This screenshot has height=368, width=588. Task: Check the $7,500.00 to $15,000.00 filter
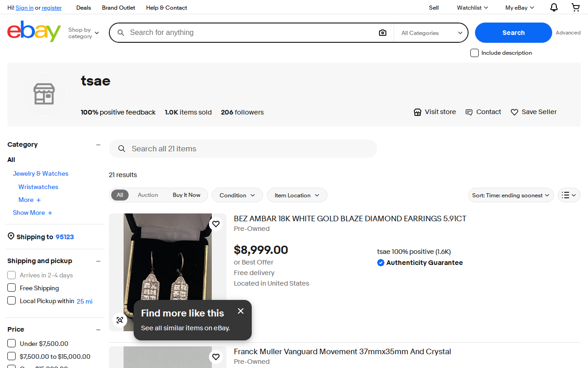pyautogui.click(x=11, y=356)
